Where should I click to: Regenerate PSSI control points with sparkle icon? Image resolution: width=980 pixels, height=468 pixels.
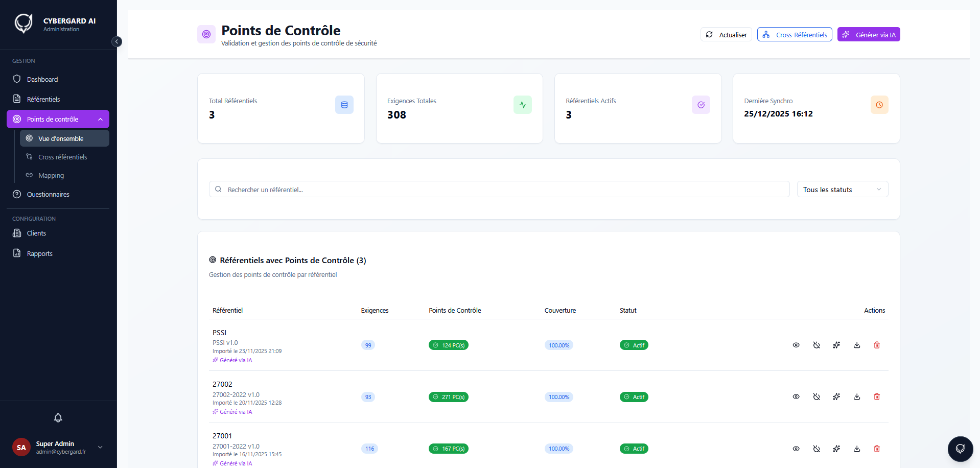coord(836,345)
